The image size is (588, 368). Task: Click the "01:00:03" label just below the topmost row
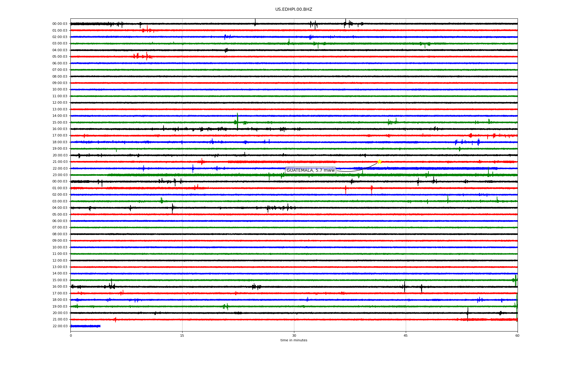pyautogui.click(x=60, y=30)
